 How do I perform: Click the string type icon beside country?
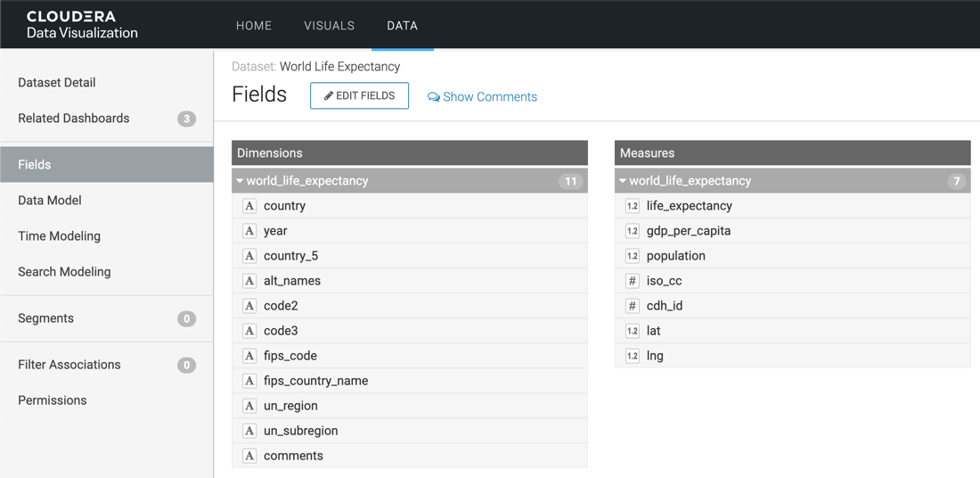(x=249, y=206)
